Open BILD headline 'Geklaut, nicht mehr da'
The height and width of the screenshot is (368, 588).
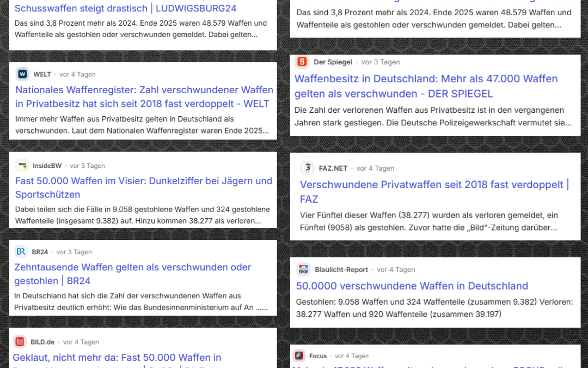point(117,358)
